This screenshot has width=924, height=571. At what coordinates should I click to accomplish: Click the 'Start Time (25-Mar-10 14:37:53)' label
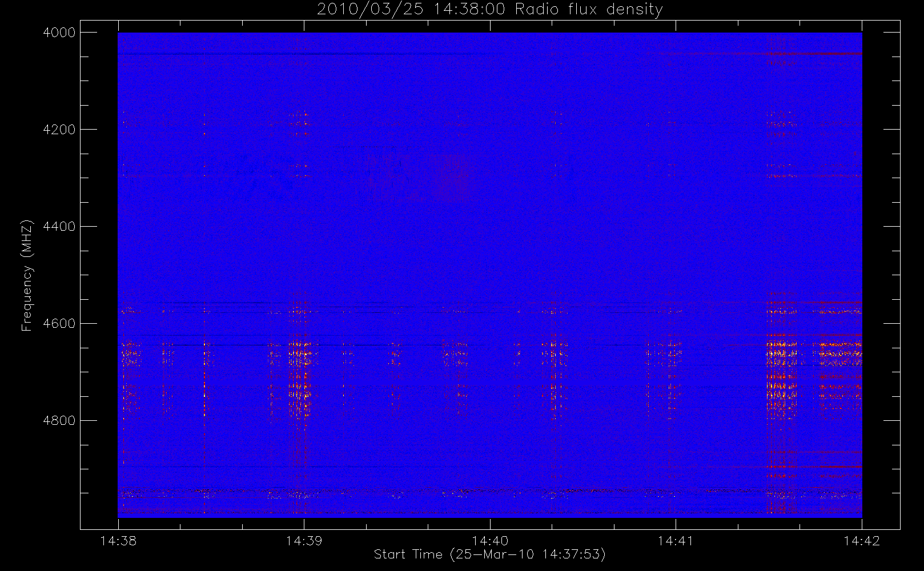pos(490,554)
